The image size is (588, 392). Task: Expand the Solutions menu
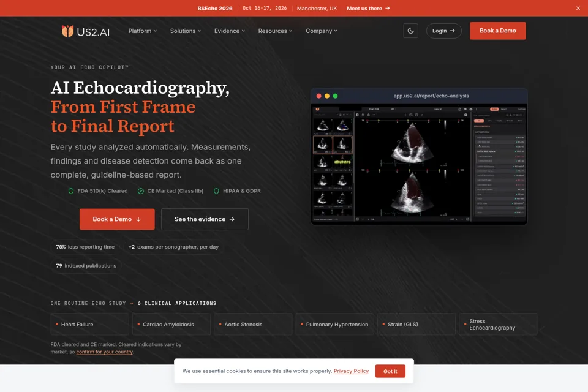click(185, 31)
